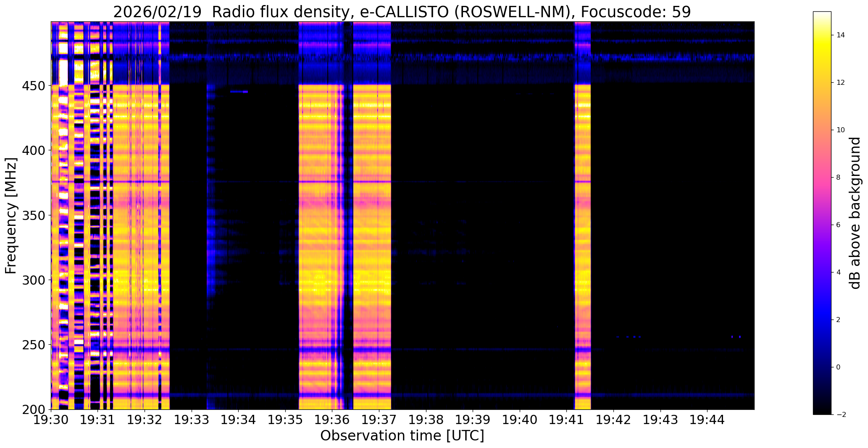868x448 pixels.
Task: Select the 19:37 time tick label
Action: click(x=379, y=419)
